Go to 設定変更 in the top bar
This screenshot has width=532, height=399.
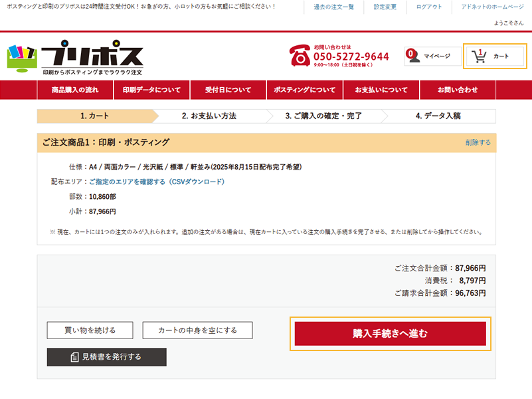click(385, 7)
